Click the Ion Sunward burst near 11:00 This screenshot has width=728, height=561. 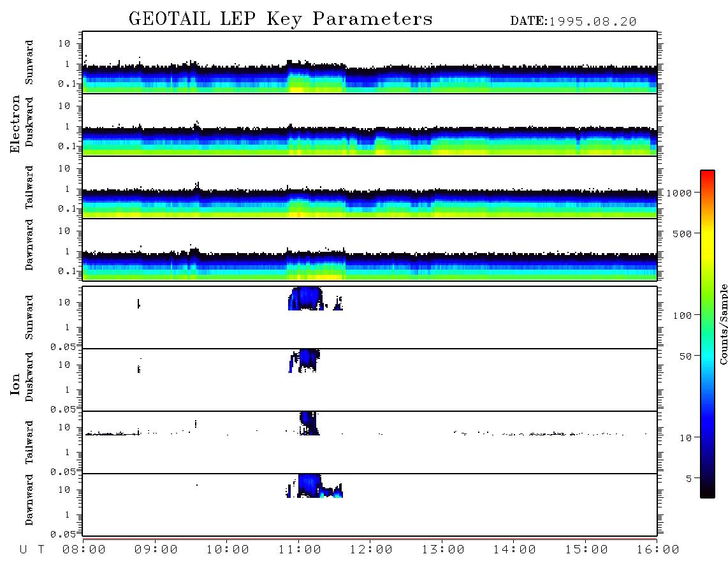(x=305, y=298)
